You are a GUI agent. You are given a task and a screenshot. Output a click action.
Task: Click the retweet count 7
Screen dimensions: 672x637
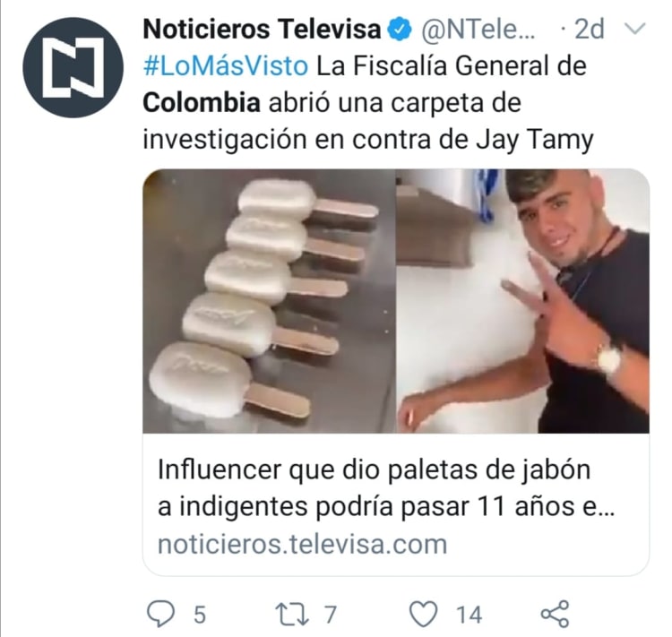tap(330, 615)
